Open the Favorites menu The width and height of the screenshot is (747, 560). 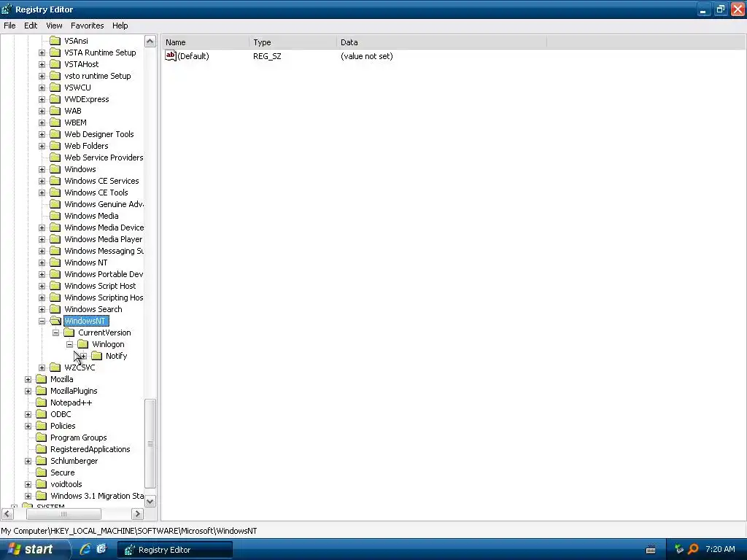click(88, 26)
